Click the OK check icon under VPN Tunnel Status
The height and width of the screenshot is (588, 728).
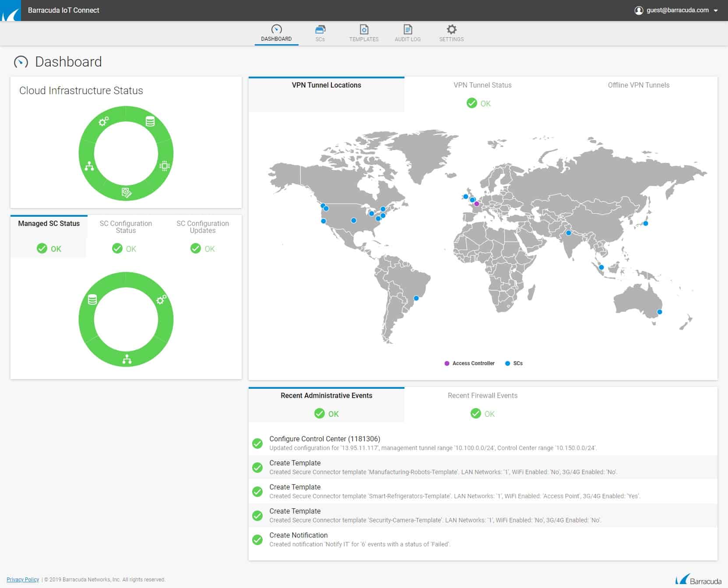[471, 103]
